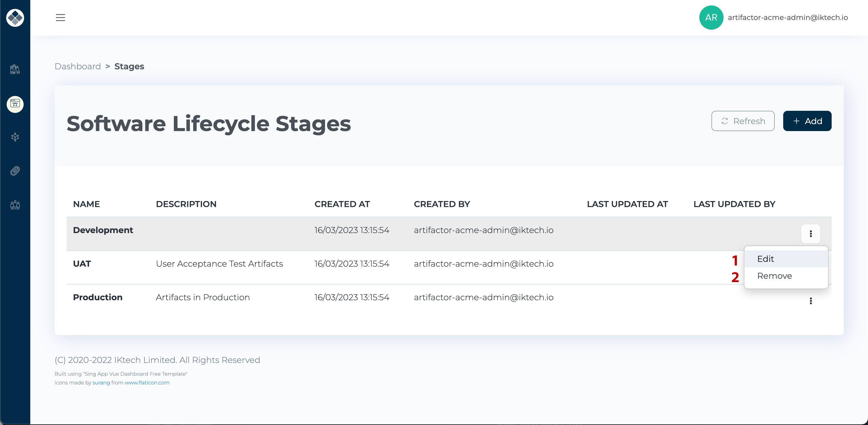This screenshot has width=868, height=425.
Task: Click the Artifactor diamond logo
Action: click(15, 18)
